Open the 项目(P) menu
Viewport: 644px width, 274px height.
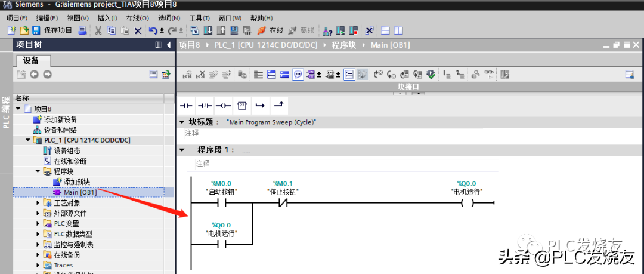17,18
